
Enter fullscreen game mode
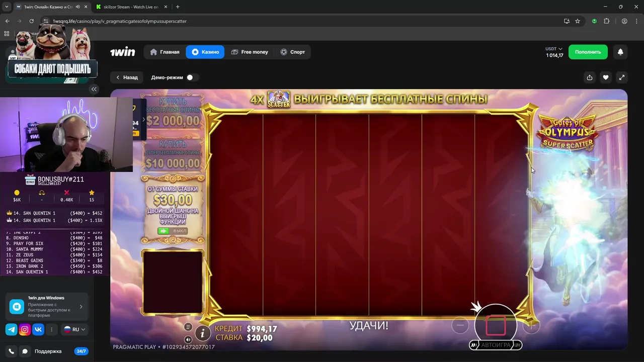tap(622, 77)
